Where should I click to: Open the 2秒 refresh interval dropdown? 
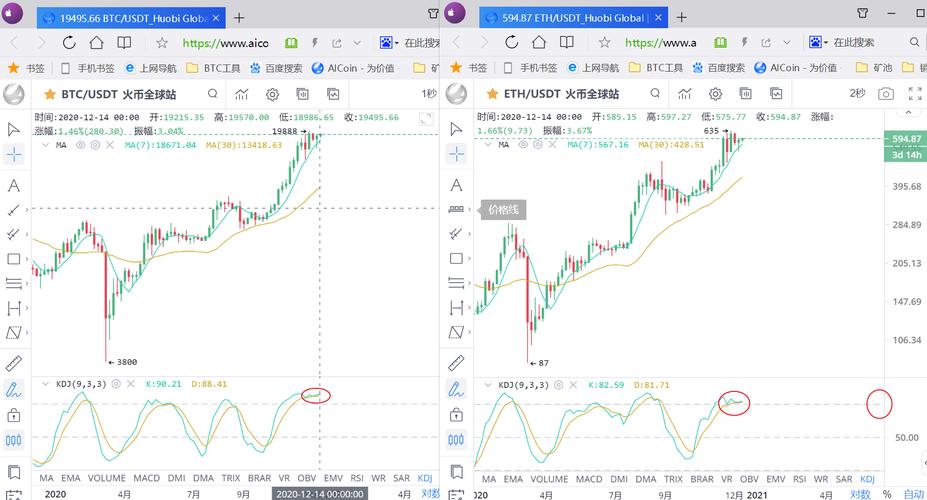pyautogui.click(x=858, y=93)
